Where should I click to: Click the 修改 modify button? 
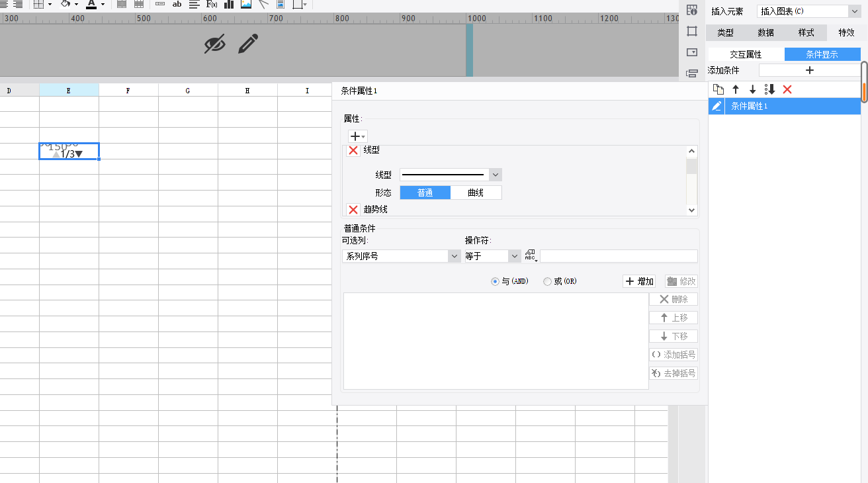(x=681, y=281)
